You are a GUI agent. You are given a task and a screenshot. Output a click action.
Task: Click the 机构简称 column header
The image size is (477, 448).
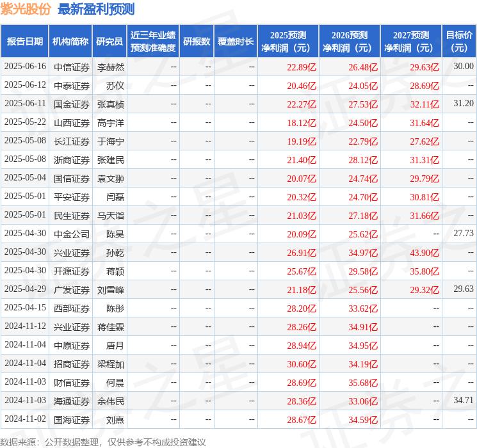pyautogui.click(x=70, y=42)
